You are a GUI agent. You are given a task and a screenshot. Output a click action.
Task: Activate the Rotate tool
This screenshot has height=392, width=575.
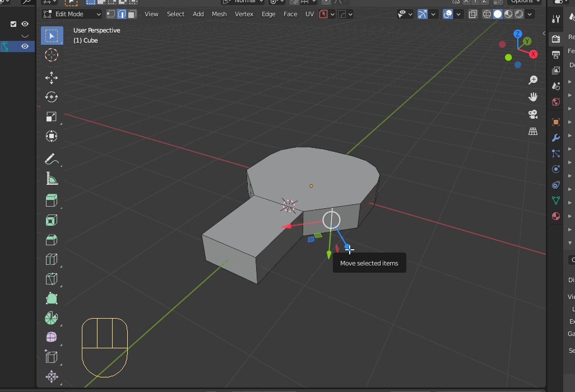52,97
